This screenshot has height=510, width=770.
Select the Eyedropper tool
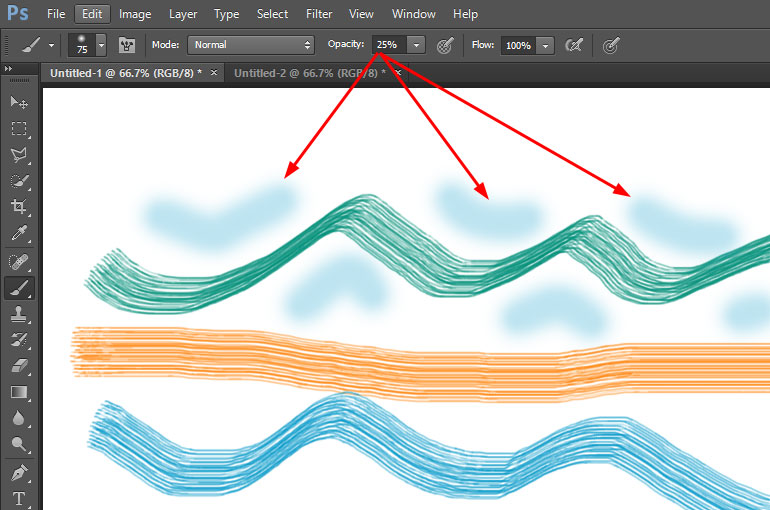[19, 233]
